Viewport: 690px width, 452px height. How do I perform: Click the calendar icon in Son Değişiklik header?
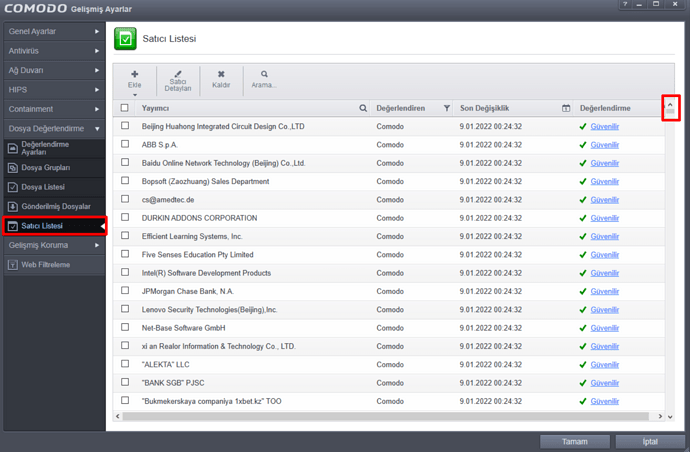[x=566, y=108]
